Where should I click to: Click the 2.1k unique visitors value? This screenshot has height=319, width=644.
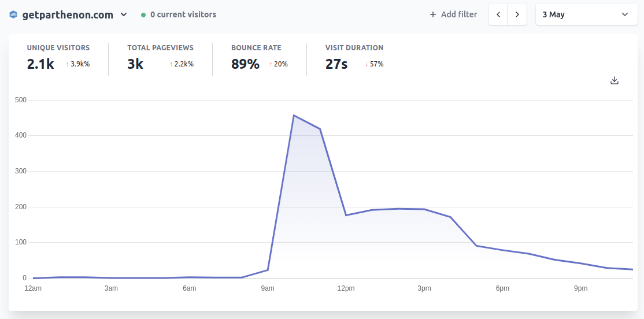40,64
